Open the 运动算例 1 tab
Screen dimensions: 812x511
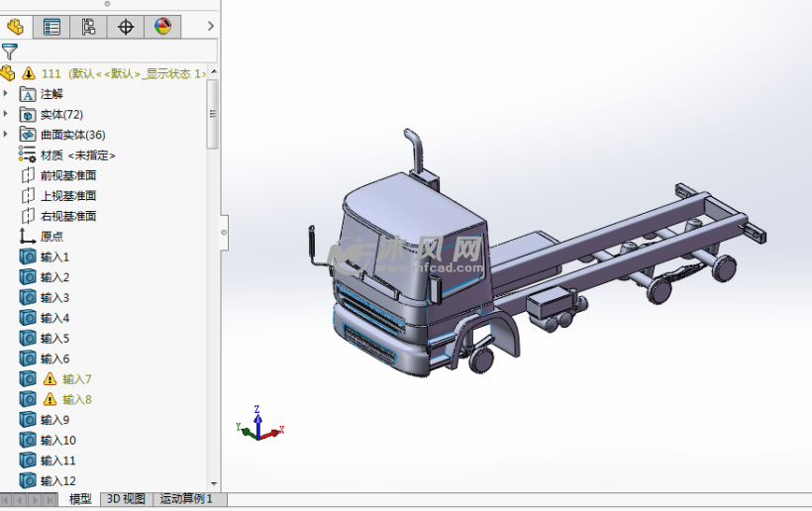pos(186,499)
